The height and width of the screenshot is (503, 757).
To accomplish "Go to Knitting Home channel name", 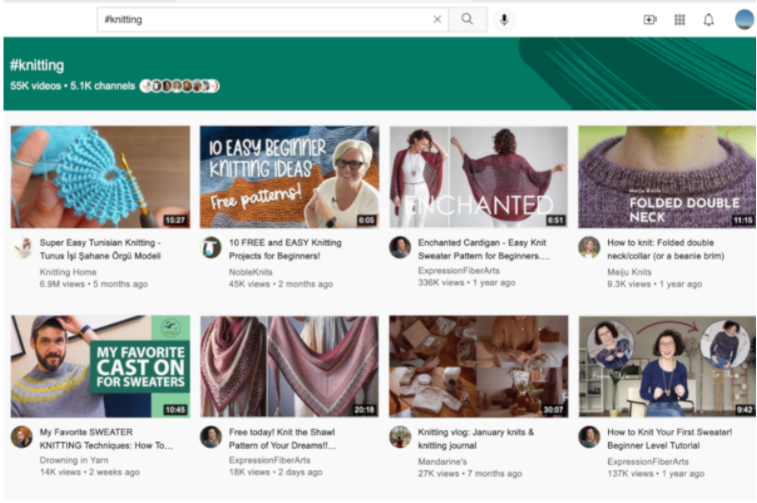I will point(68,272).
